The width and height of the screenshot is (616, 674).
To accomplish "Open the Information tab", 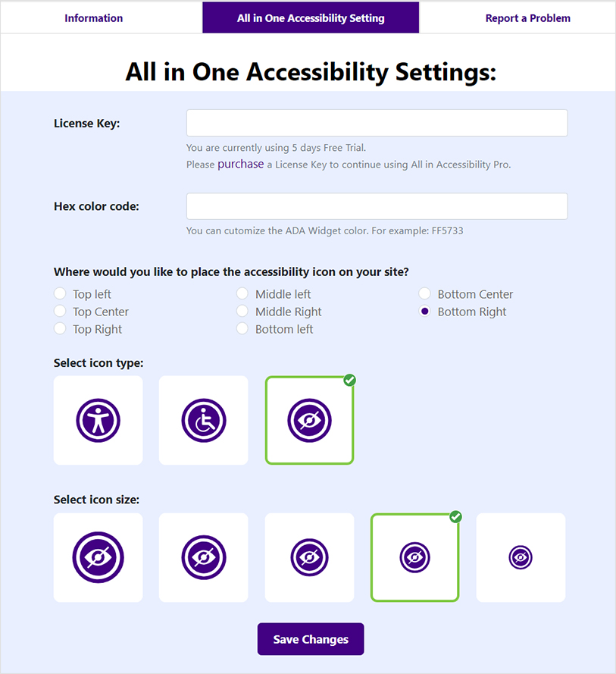I will click(94, 18).
